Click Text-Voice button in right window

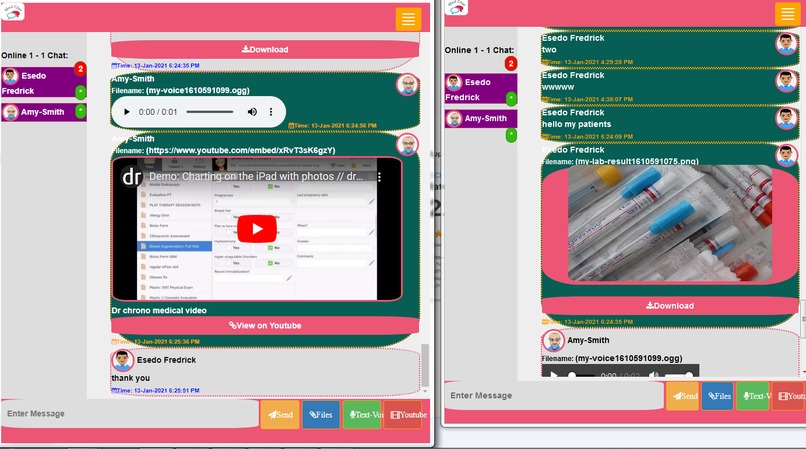[754, 396]
